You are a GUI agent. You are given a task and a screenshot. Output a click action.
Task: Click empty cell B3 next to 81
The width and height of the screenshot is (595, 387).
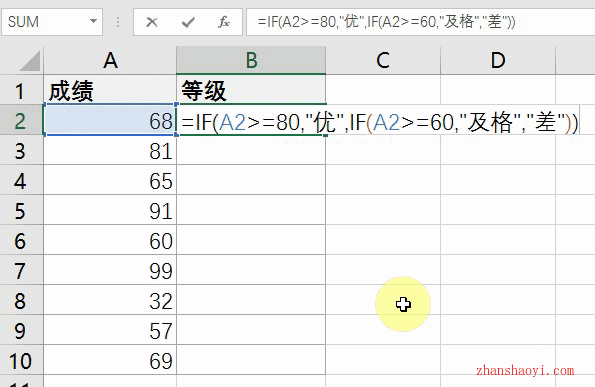pyautogui.click(x=251, y=150)
